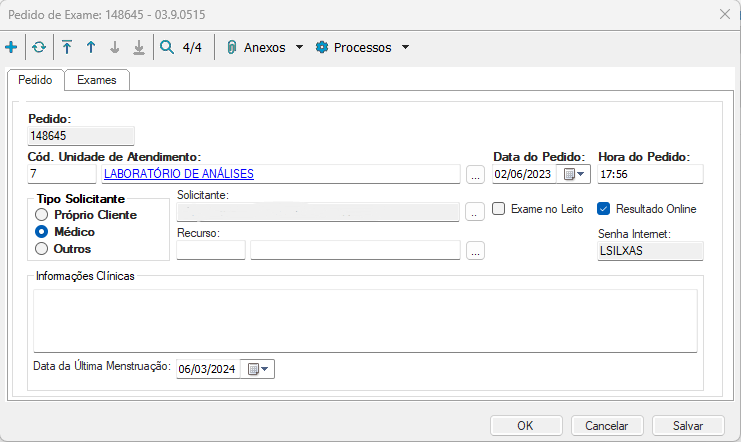The image size is (741, 442).
Task: Select the Outros radio option
Action: tap(41, 248)
